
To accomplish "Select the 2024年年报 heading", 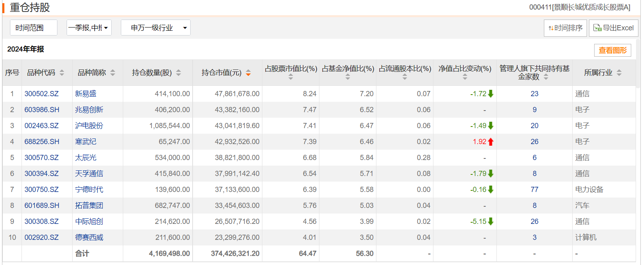I will click(x=26, y=49).
